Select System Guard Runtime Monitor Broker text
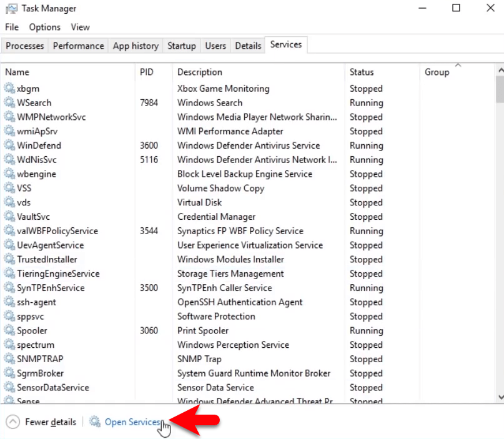 pos(254,373)
